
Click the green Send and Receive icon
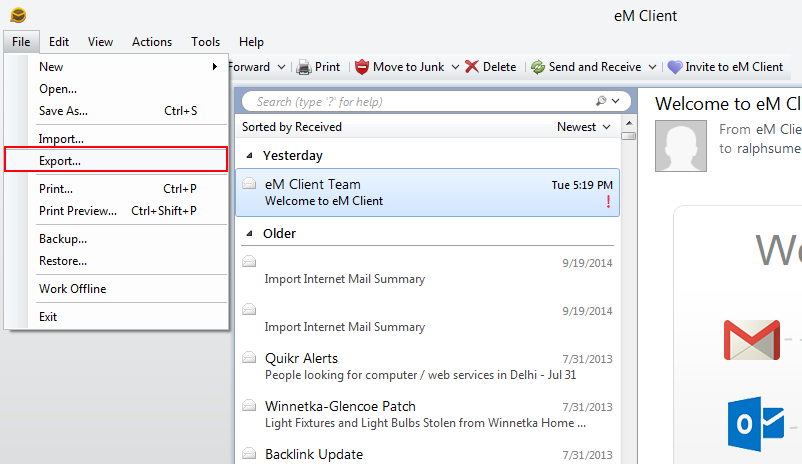tap(538, 67)
